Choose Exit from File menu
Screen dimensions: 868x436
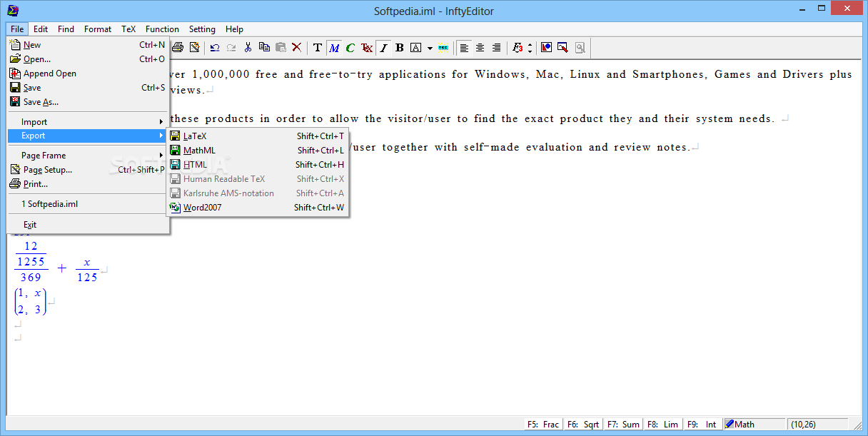tap(88, 225)
